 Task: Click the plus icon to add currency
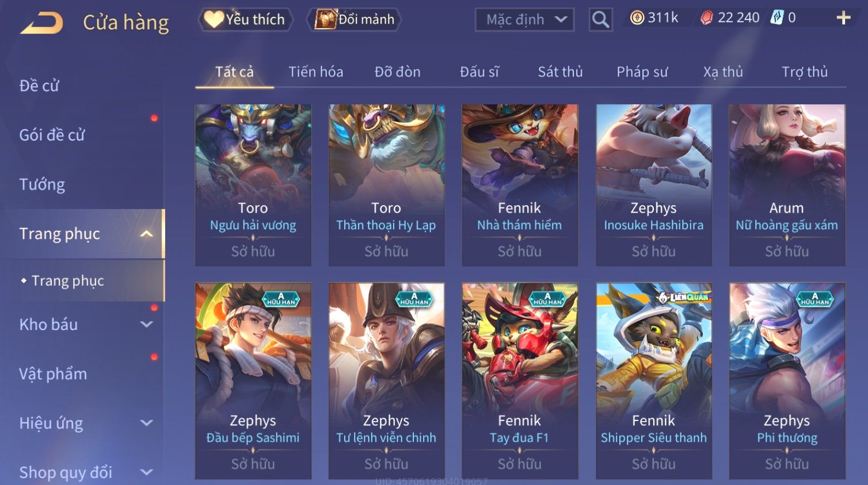843,18
